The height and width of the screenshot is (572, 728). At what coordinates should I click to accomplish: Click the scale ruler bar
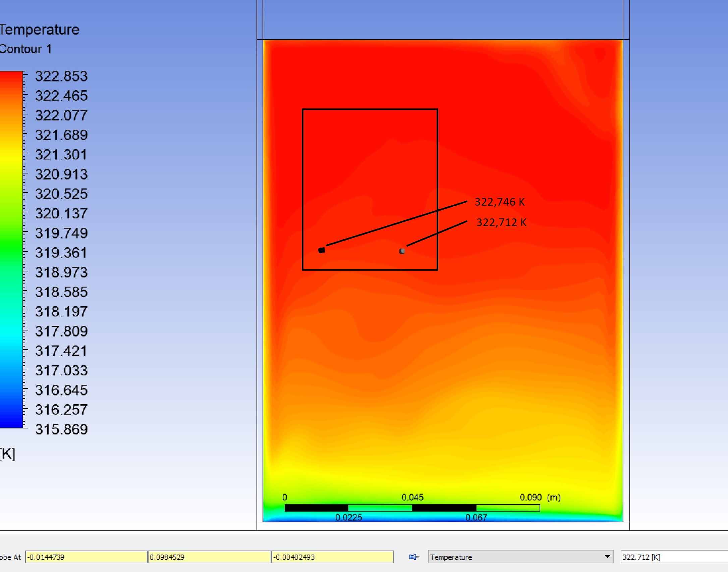[x=412, y=508]
